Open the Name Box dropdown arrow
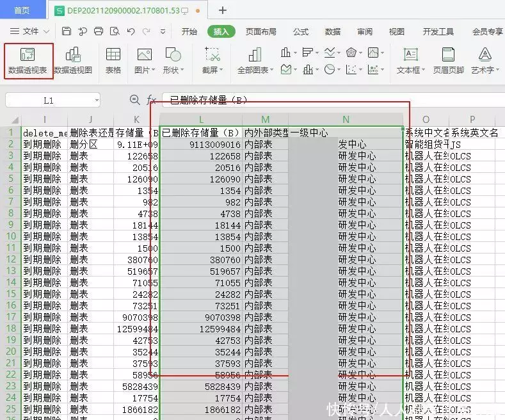Screen dimensions: 505x420 coord(96,101)
